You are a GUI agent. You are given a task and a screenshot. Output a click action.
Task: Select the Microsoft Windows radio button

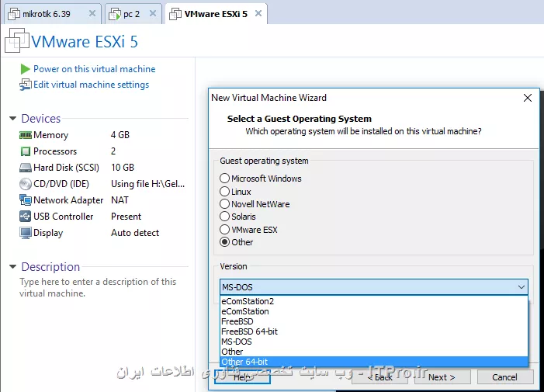(x=225, y=179)
